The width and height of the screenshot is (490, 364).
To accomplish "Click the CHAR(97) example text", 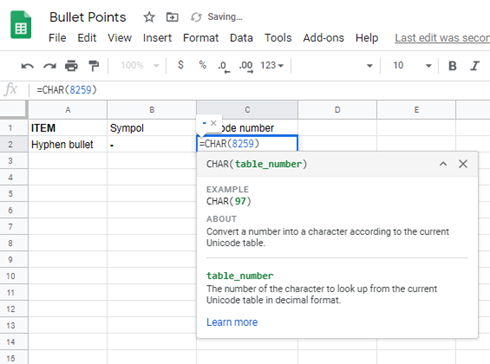I will pos(229,201).
